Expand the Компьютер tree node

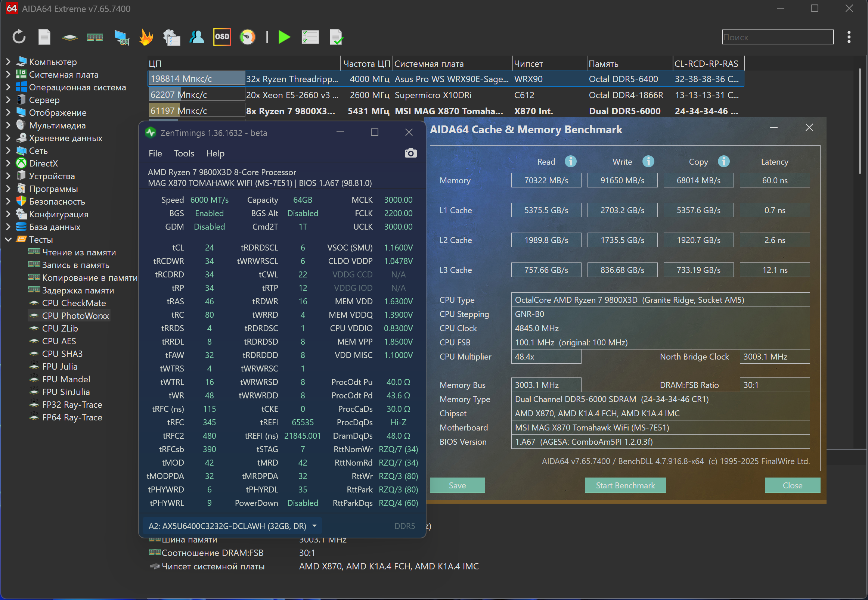coord(8,62)
